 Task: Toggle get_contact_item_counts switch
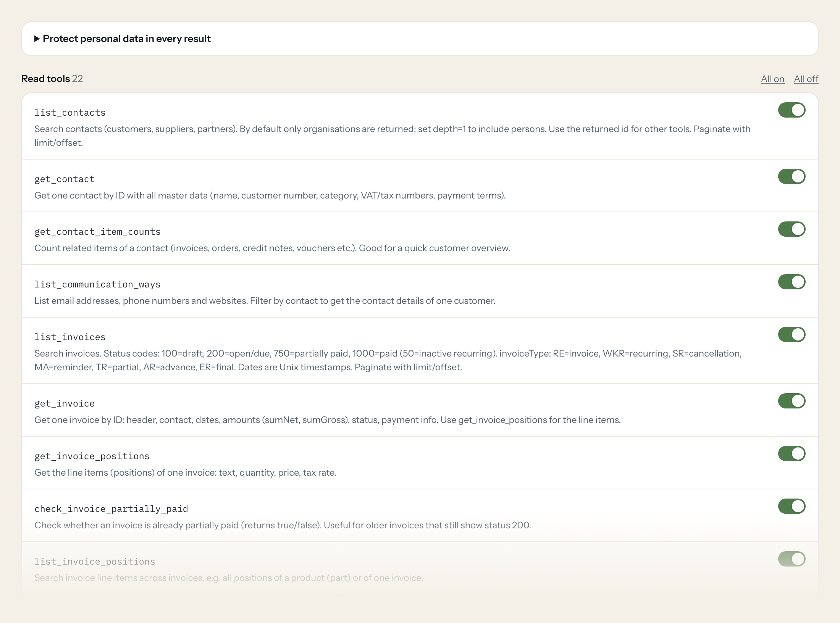(x=792, y=229)
